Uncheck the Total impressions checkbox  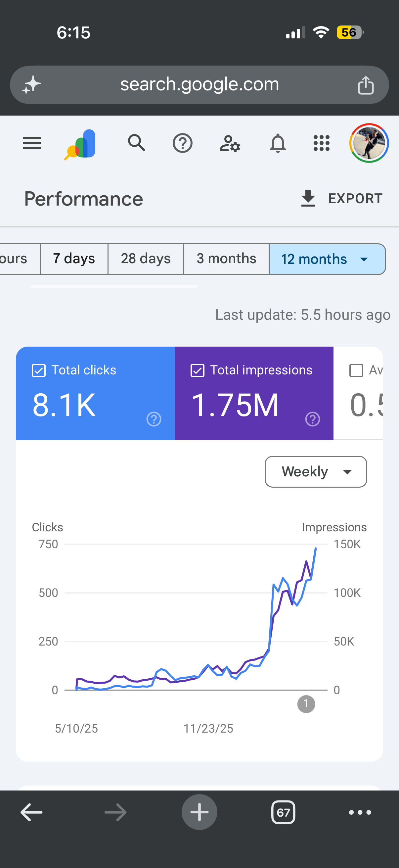click(197, 370)
